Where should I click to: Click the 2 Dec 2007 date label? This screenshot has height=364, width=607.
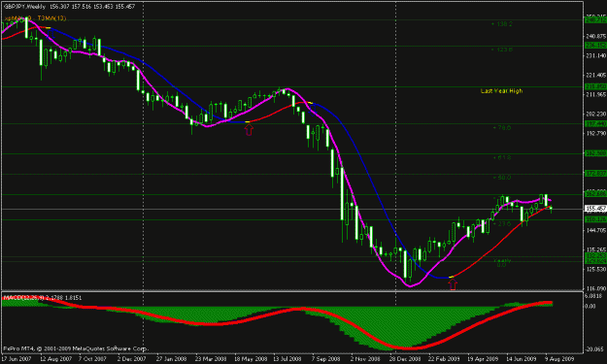(132, 359)
